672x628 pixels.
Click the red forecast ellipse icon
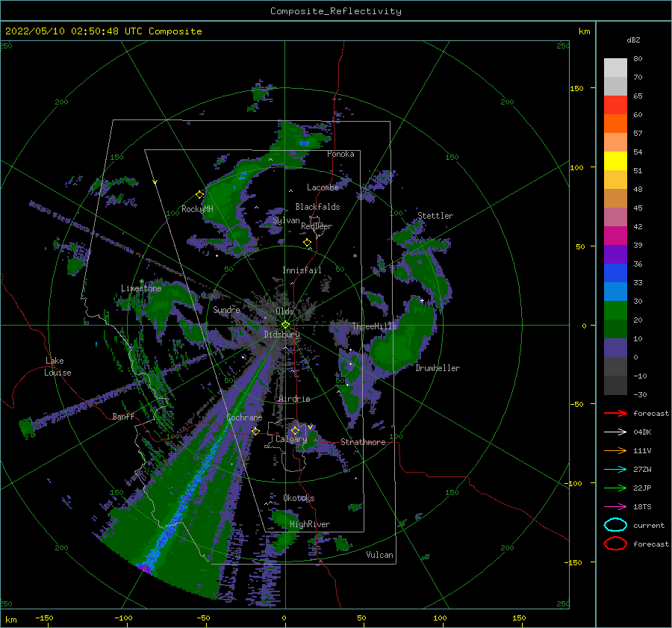coord(615,544)
